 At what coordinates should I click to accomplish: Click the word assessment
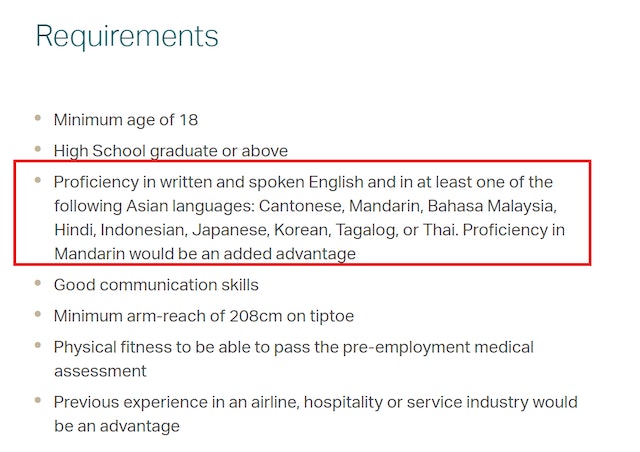(x=99, y=371)
